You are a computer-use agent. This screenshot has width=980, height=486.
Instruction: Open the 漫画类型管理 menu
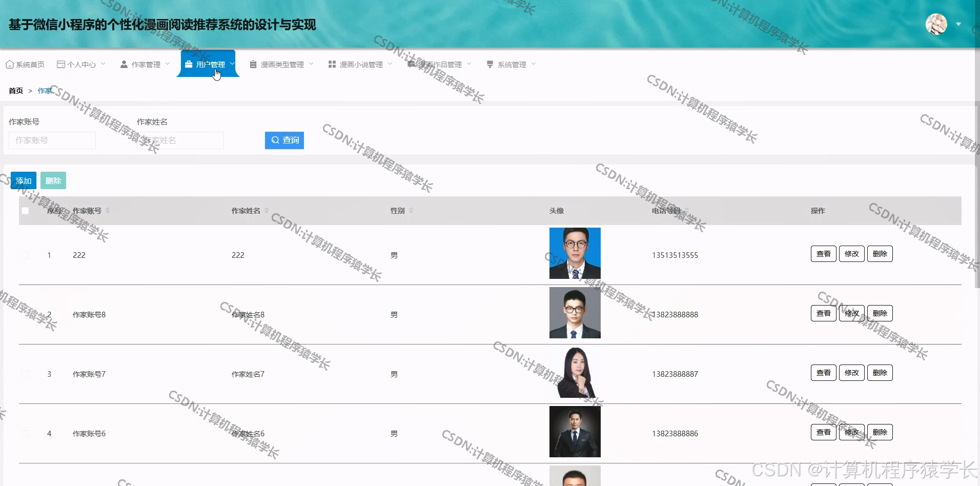281,65
